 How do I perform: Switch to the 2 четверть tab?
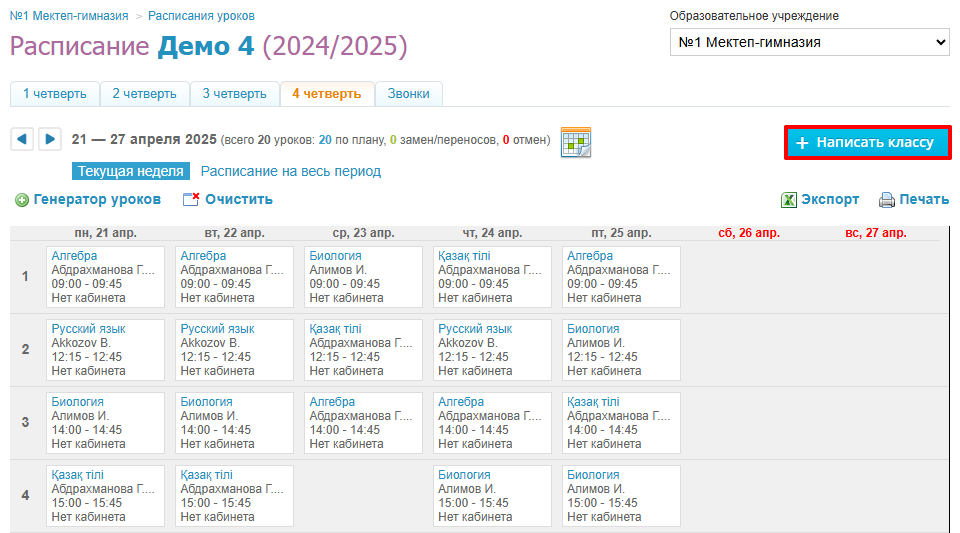tap(144, 94)
